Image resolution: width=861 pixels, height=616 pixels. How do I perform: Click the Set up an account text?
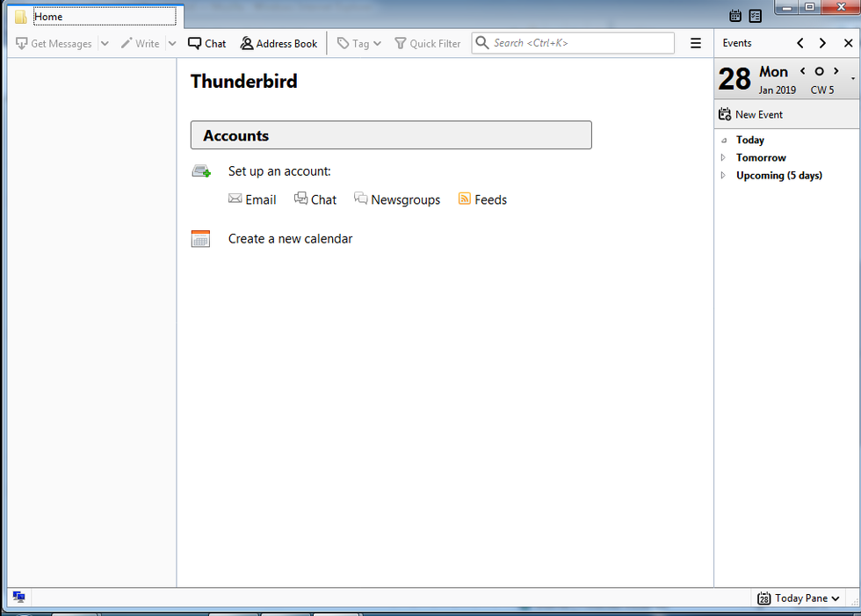coord(279,171)
